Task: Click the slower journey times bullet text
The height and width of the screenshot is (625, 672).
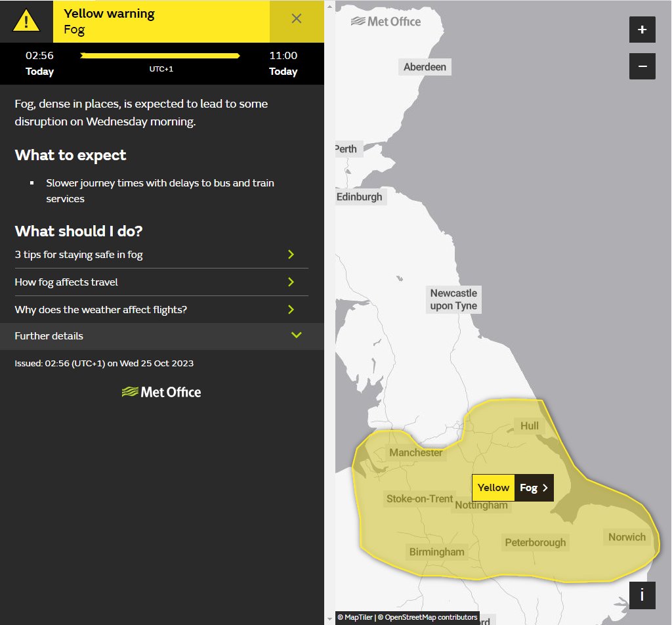Action: tap(160, 191)
